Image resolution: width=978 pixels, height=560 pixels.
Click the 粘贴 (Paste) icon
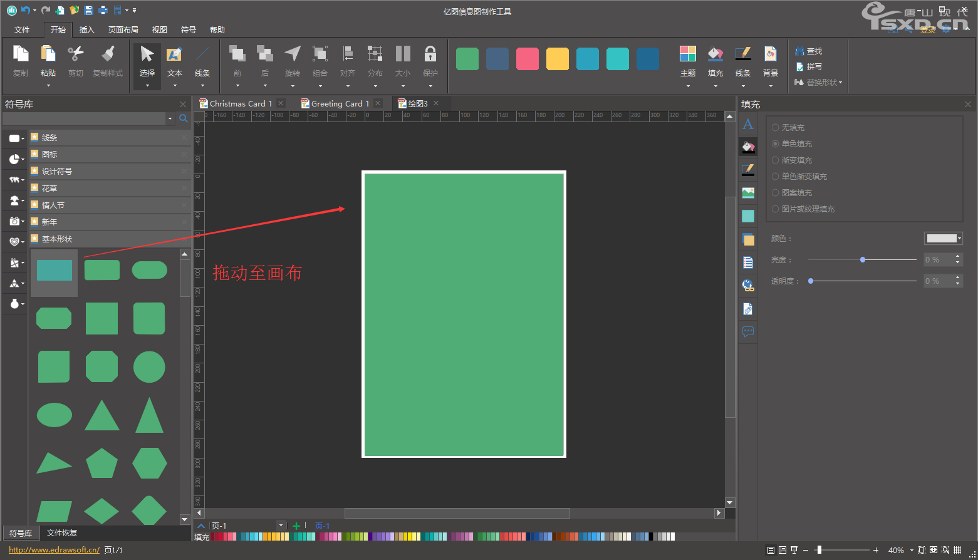tap(48, 54)
